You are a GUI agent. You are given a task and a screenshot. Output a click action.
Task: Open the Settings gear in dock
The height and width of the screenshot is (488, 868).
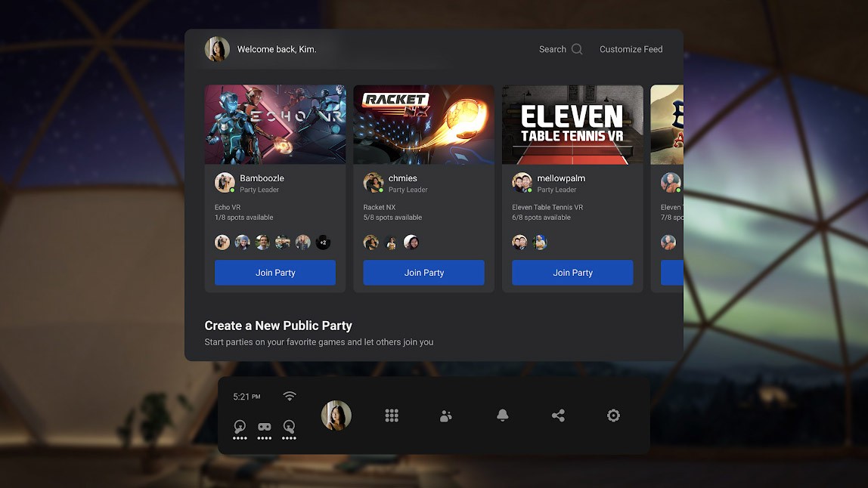[613, 415]
